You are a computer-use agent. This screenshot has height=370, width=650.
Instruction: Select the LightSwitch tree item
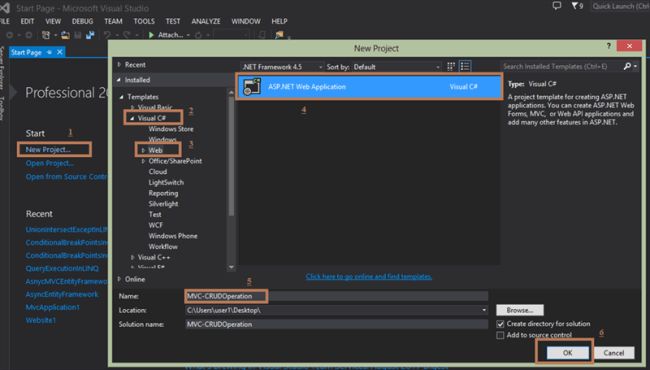point(166,182)
